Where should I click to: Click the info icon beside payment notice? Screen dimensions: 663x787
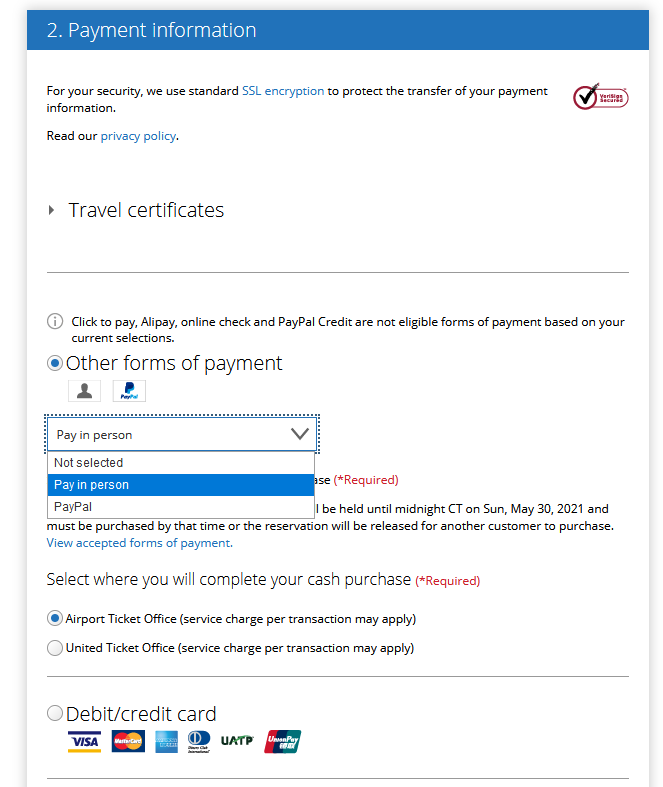point(55,322)
